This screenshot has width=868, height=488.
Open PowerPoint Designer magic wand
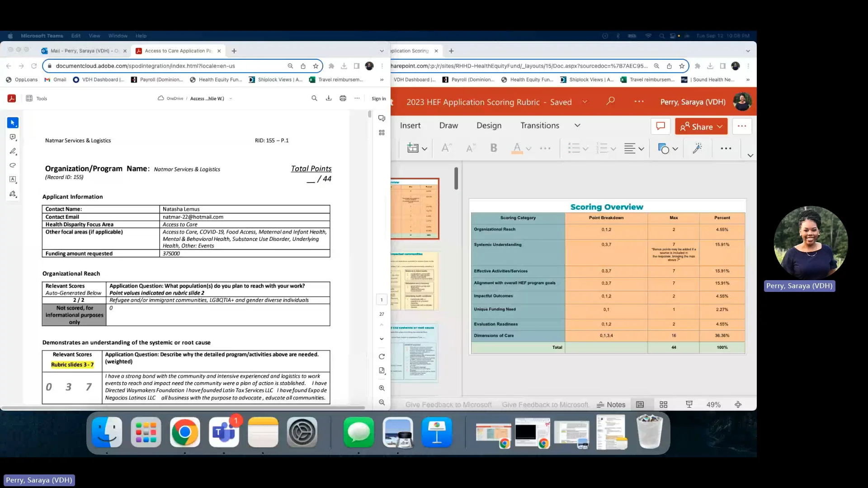coord(697,148)
